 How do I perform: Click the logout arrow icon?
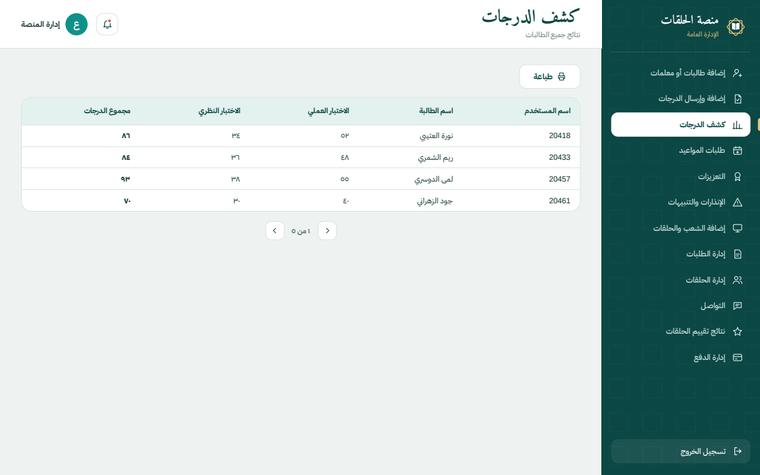(737, 451)
